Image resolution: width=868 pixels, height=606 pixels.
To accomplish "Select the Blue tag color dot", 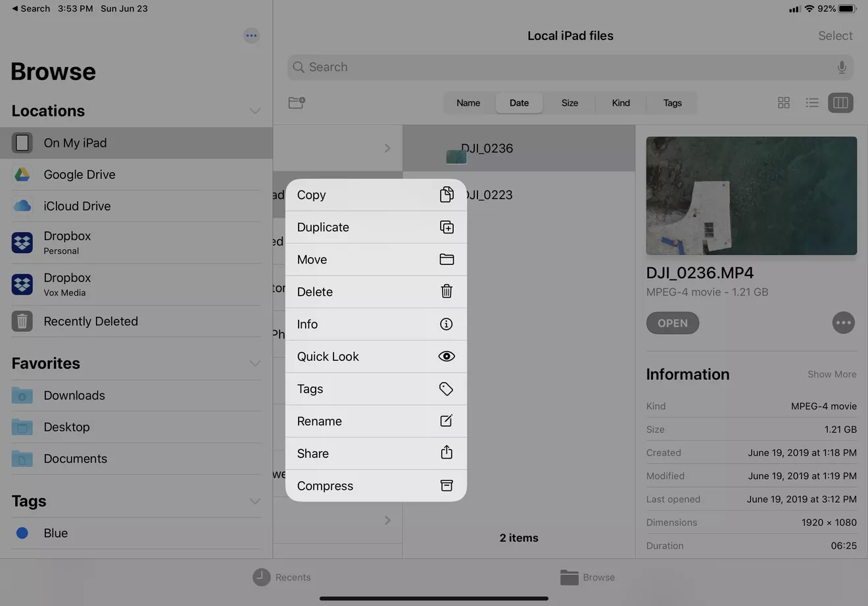I will pyautogui.click(x=22, y=533).
